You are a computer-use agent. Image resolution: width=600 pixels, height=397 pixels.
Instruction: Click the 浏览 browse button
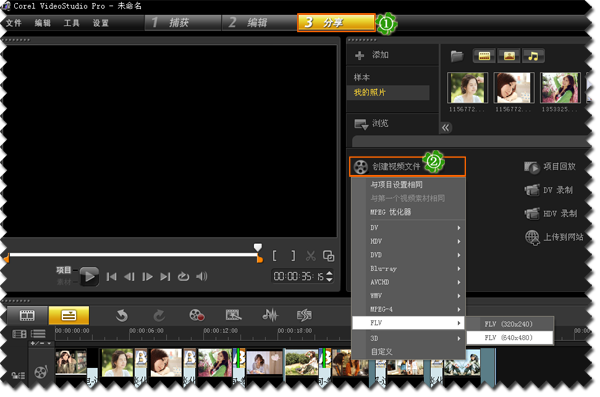click(372, 124)
